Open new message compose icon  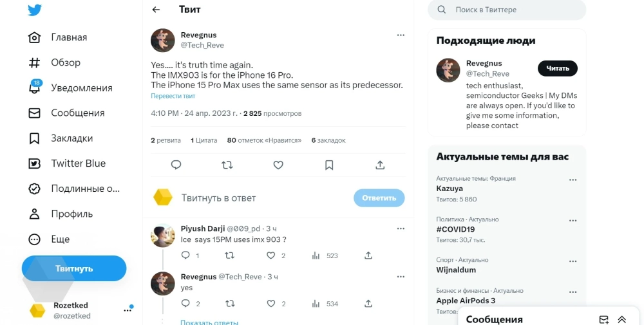603,319
